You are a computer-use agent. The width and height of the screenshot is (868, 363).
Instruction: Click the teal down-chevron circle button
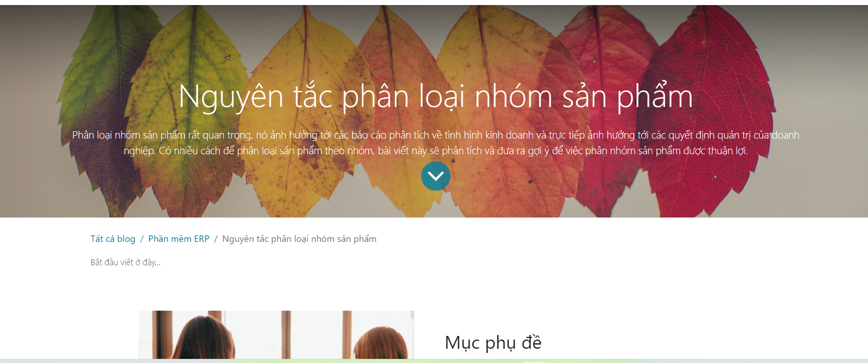coord(436,176)
